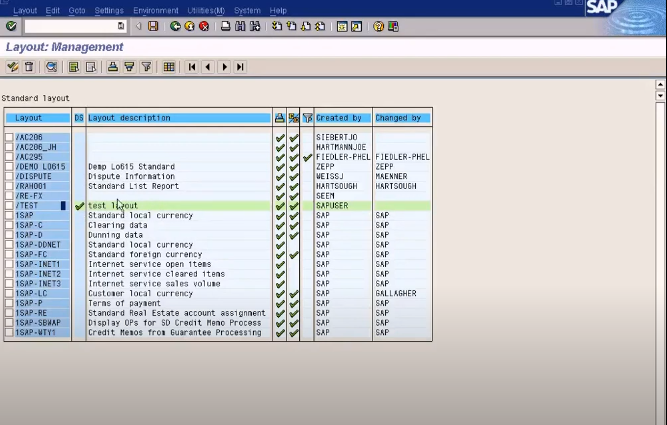The image size is (667, 425).
Task: Open the command field history dropdown
Action: pos(121,26)
